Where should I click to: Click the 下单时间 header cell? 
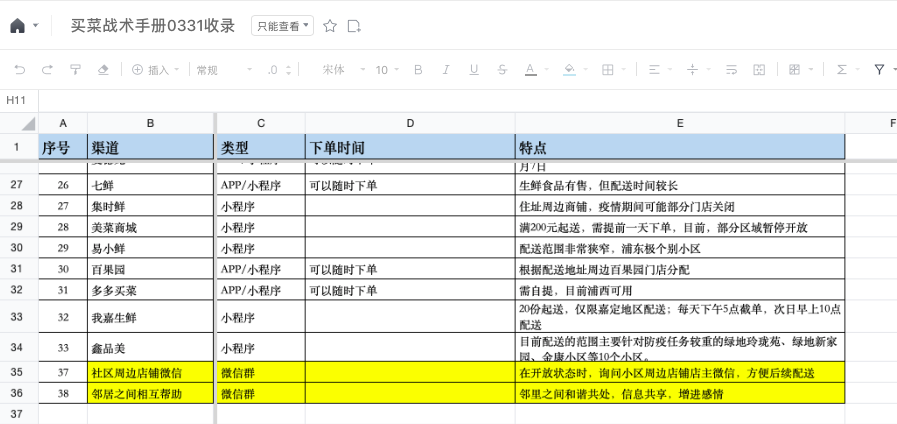(x=410, y=148)
